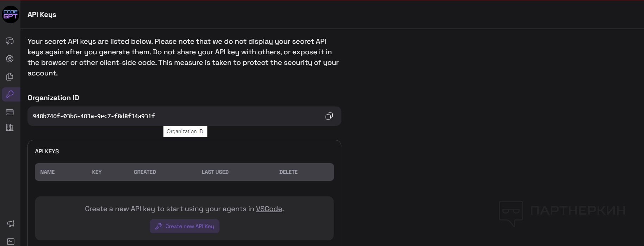The height and width of the screenshot is (246, 644).
Task: Click the Create new API Key button
Action: point(185,226)
